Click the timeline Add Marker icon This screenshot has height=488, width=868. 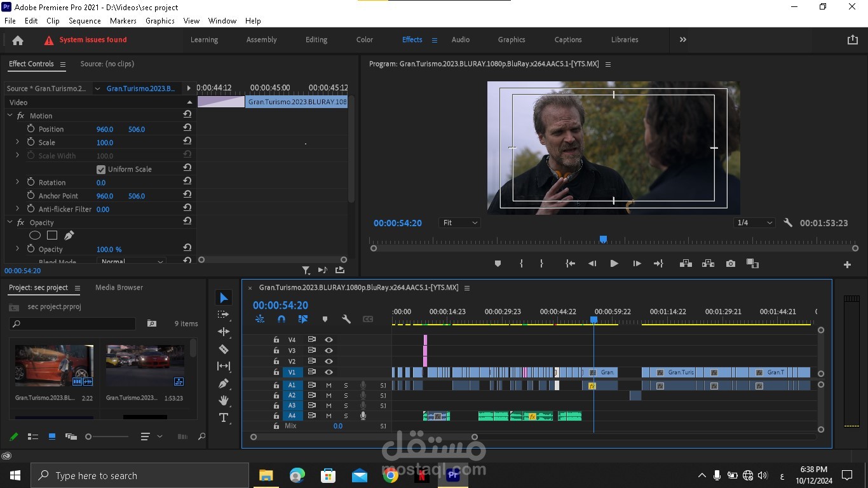(x=325, y=319)
